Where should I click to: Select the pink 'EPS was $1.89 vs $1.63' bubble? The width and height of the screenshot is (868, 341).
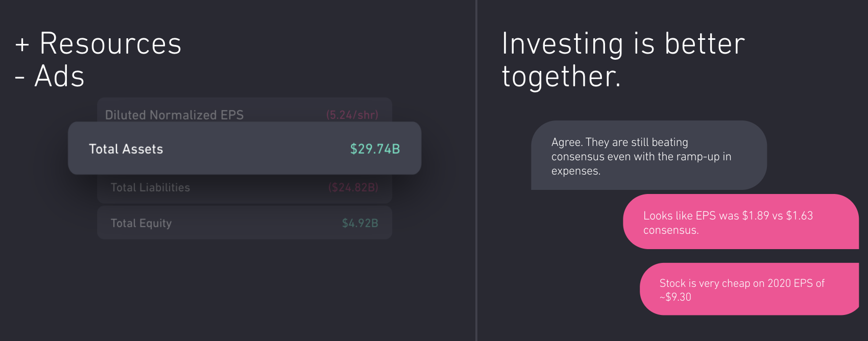pyautogui.click(x=740, y=222)
